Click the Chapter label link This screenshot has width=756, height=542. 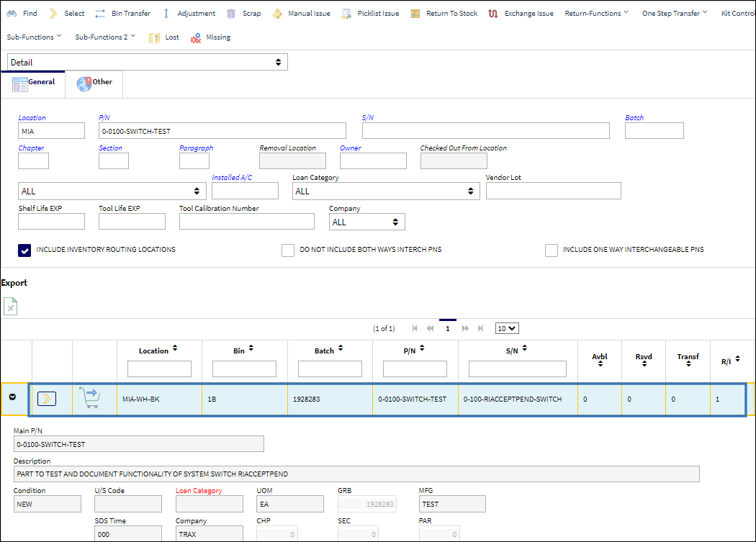32,148
